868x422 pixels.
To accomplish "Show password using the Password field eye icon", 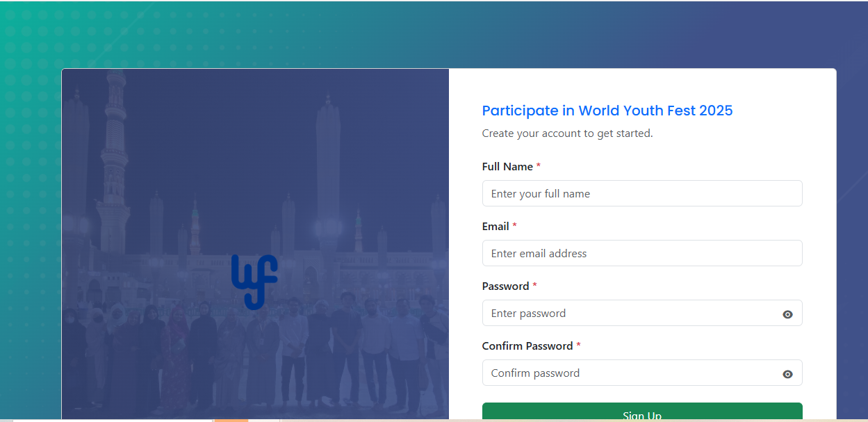I will 787,314.
